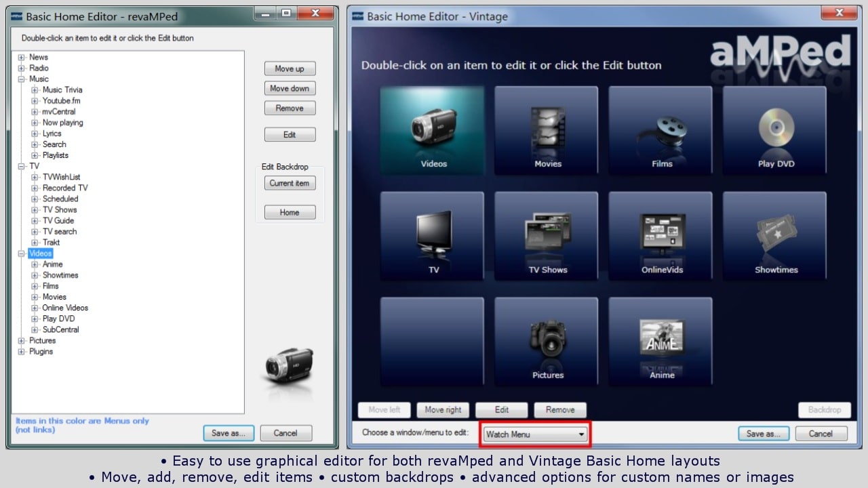
Task: Select Showtimes item in revaMPed tree
Action: tap(60, 275)
